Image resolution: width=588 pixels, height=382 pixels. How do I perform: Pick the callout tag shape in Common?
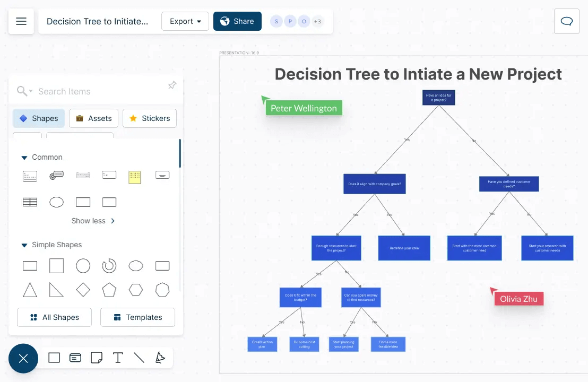pyautogui.click(x=57, y=175)
